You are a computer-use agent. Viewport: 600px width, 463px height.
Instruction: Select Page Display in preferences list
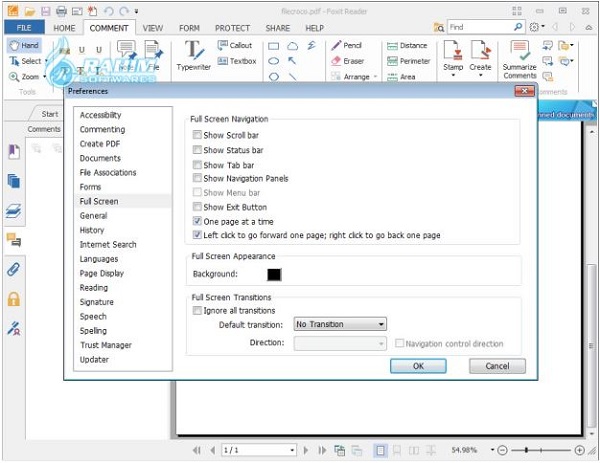click(x=102, y=273)
